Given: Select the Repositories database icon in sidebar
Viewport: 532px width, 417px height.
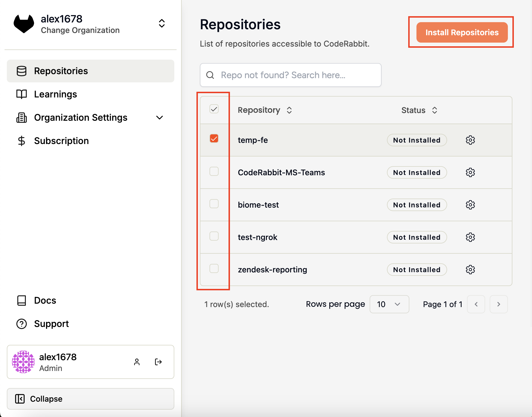Looking at the screenshot, I should point(22,71).
